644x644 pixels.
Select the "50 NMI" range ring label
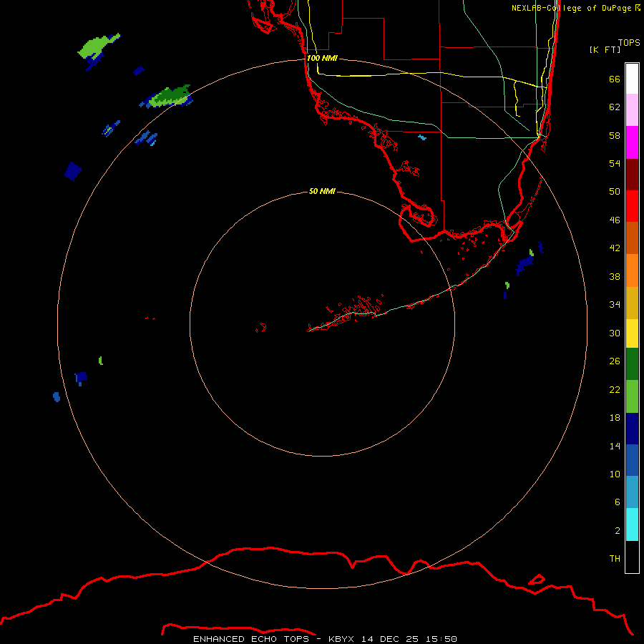(x=322, y=191)
